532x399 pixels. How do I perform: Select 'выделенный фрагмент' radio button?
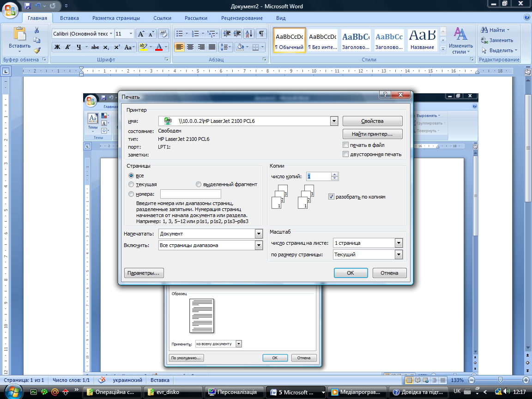pyautogui.click(x=199, y=184)
